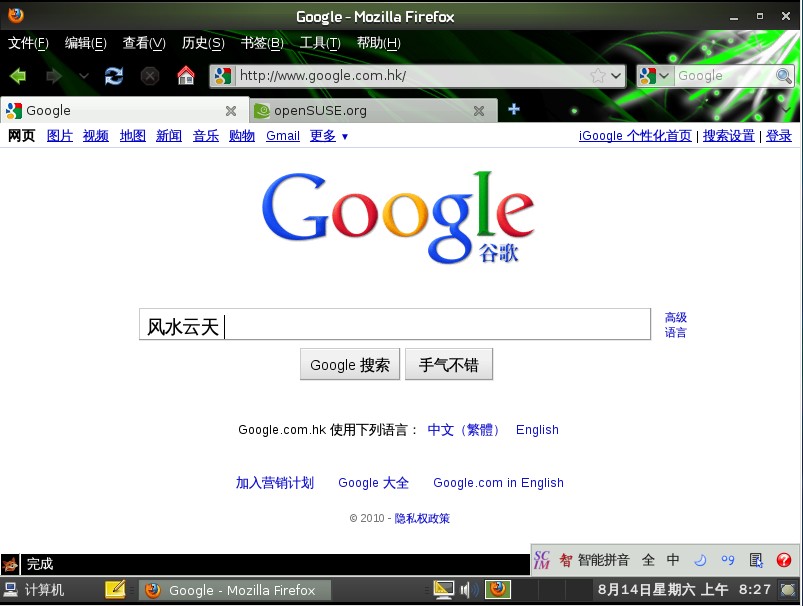Click the 图片 link
The width and height of the screenshot is (803, 606).
coord(59,136)
